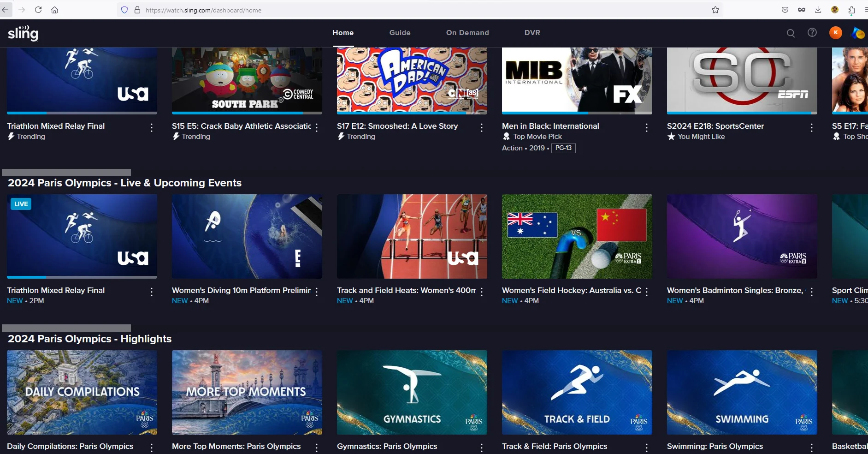Open the browser extensions puzzle icon
Viewport: 868px width, 454px height.
pyautogui.click(x=851, y=10)
